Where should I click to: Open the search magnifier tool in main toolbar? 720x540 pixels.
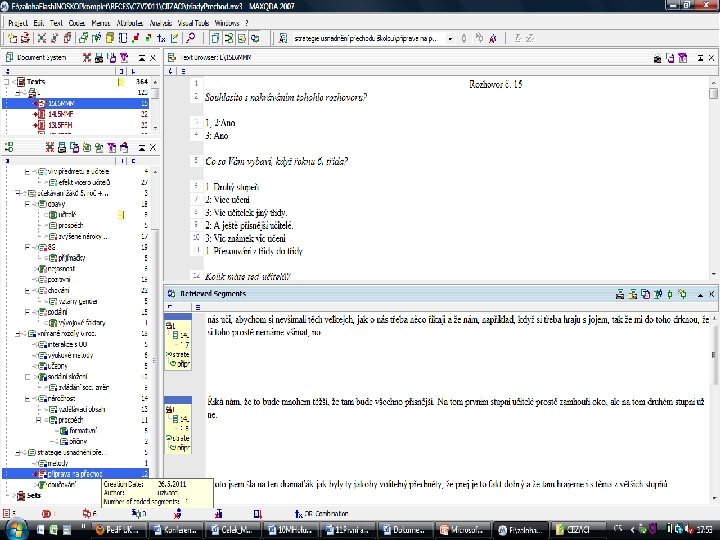tap(190, 38)
